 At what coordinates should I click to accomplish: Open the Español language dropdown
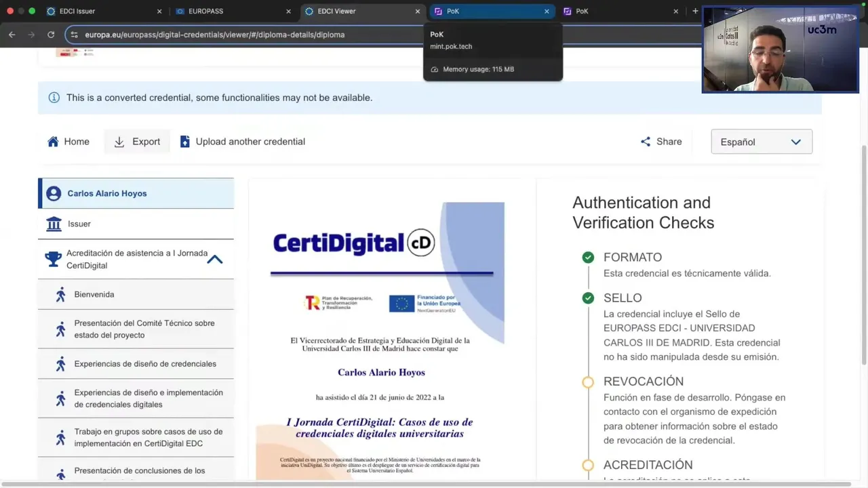762,142
